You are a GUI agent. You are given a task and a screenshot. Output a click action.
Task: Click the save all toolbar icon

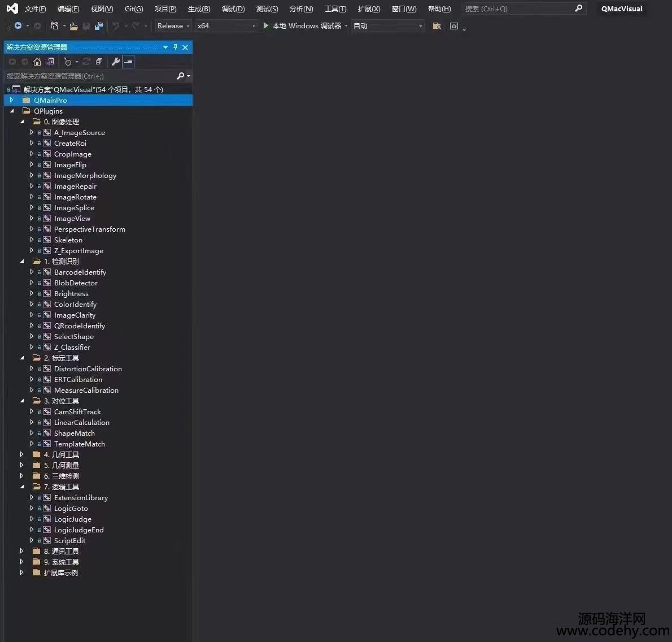click(99, 26)
